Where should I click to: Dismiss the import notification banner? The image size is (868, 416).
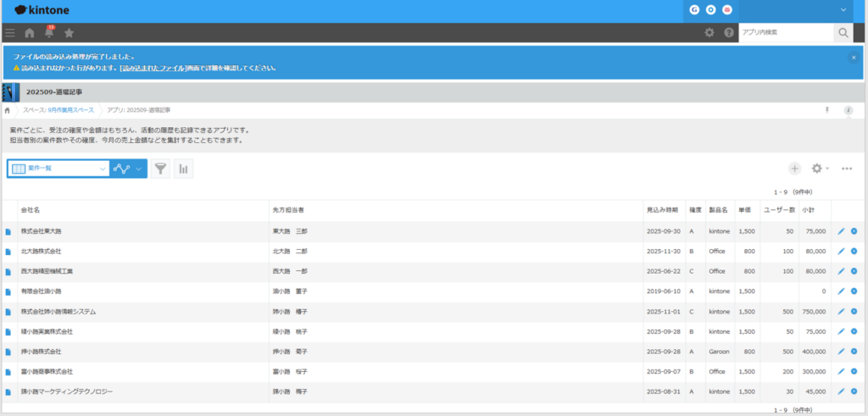tap(854, 57)
